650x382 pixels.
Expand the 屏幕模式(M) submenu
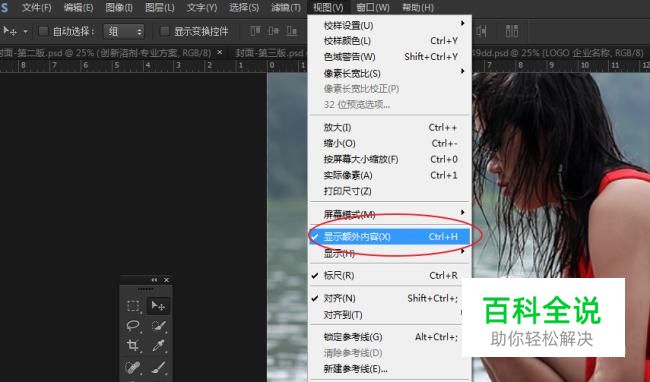(390, 214)
